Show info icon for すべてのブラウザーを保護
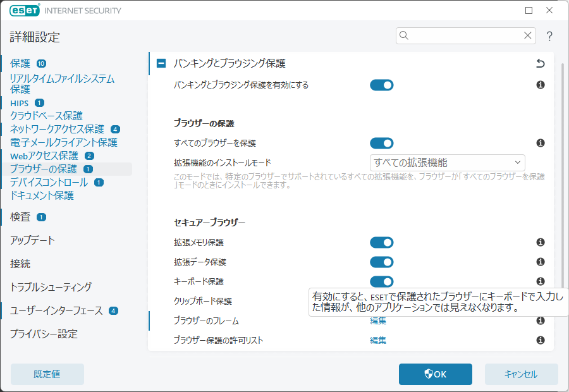Viewport: 569px width, 392px height. [541, 143]
